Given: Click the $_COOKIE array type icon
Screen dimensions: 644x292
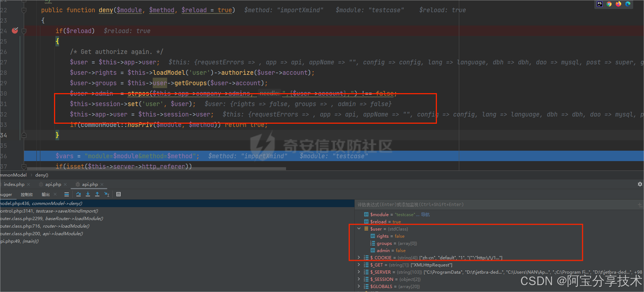Looking at the screenshot, I should [x=366, y=258].
